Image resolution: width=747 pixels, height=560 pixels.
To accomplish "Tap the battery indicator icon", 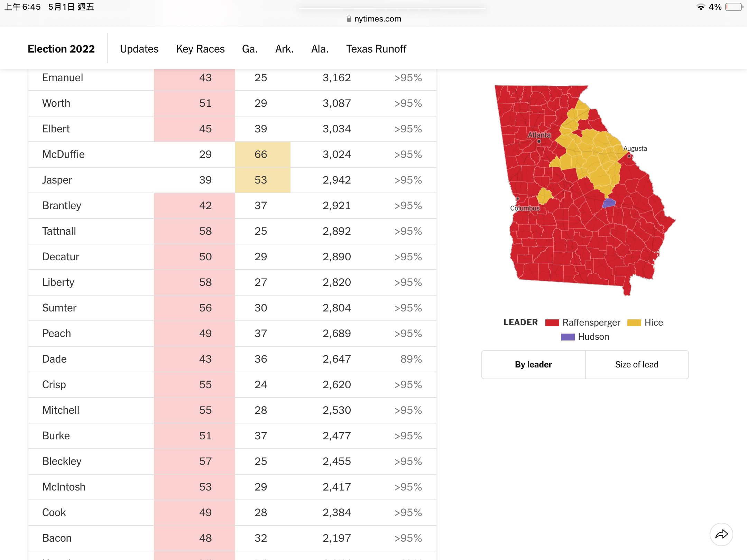I will [734, 7].
